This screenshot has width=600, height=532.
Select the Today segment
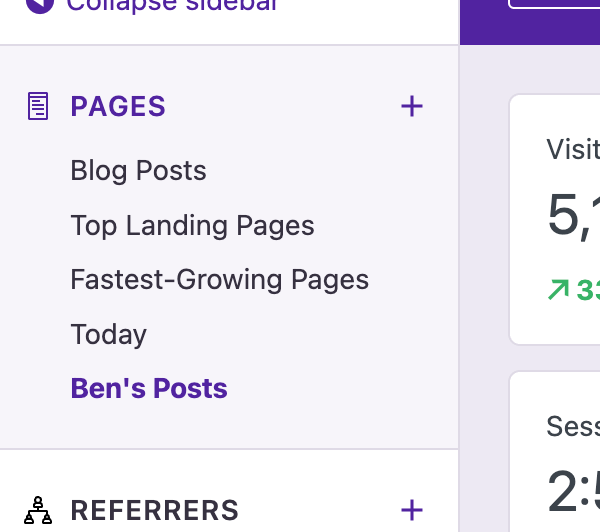pos(108,334)
